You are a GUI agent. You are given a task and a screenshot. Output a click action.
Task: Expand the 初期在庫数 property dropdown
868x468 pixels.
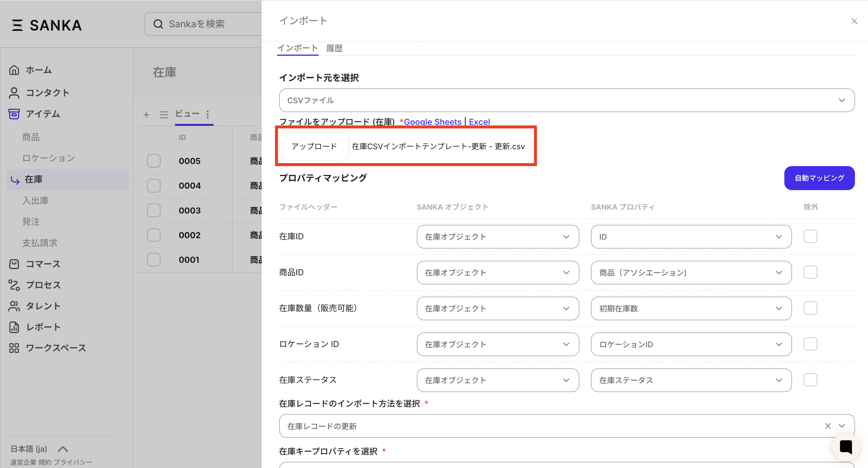pyautogui.click(x=691, y=308)
